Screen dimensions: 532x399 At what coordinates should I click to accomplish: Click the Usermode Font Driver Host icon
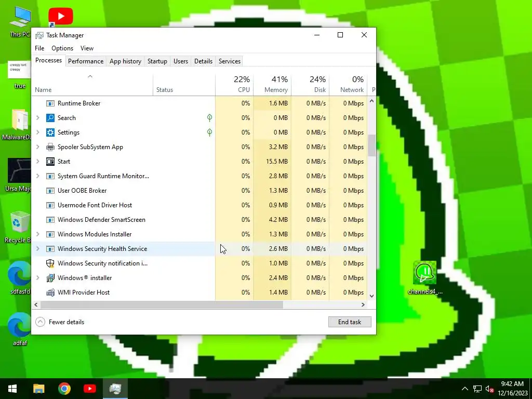50,206
